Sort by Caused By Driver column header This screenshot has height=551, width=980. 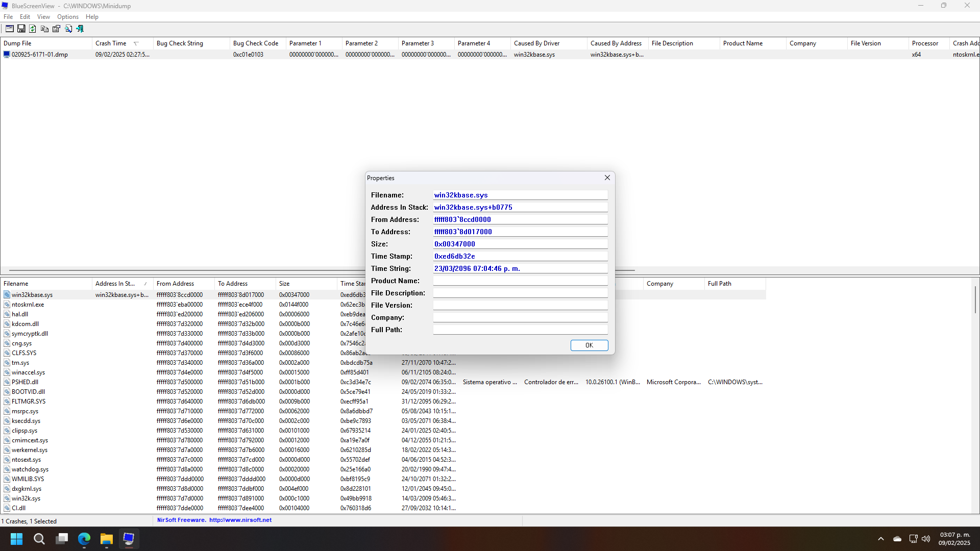pos(549,43)
